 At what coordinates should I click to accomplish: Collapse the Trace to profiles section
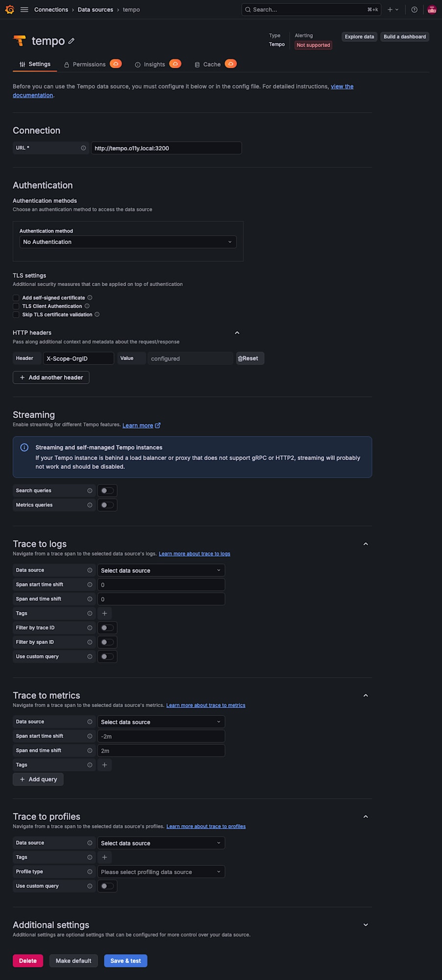366,816
